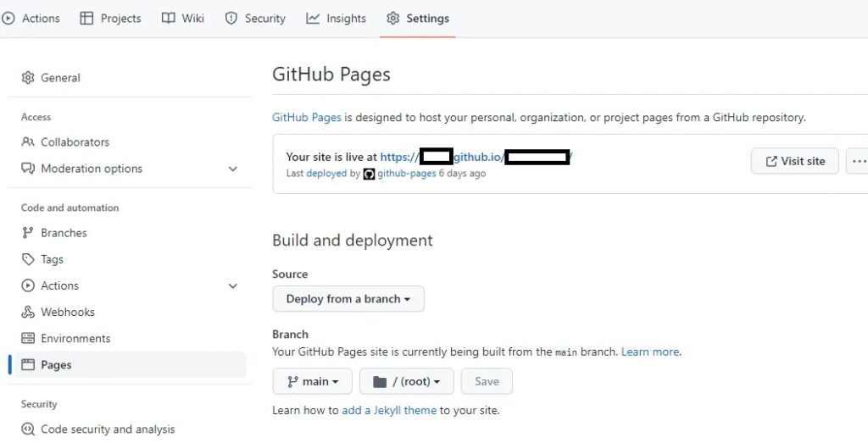This screenshot has height=443, width=868.
Task: Click the Security shield icon in top nav
Action: [x=231, y=19]
